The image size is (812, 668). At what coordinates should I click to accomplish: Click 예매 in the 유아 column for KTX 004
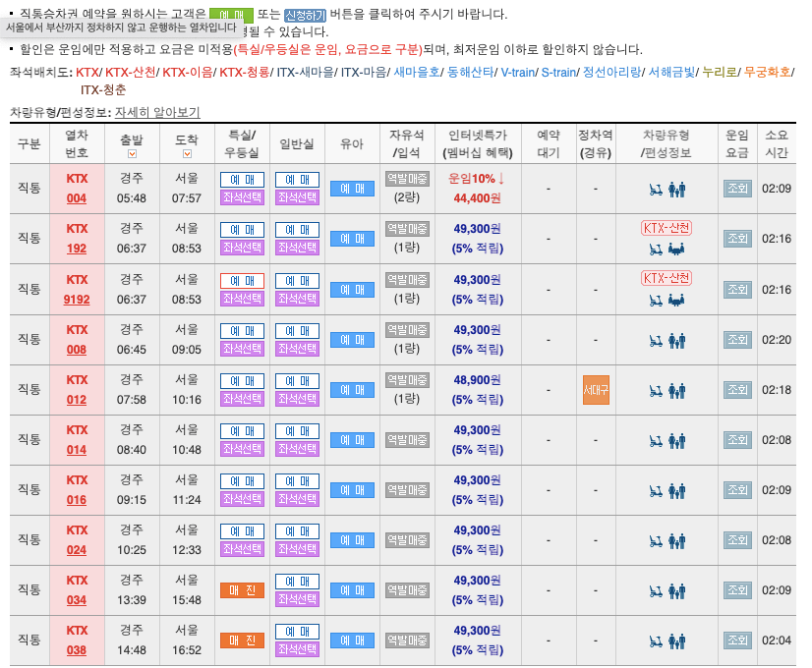pos(353,189)
